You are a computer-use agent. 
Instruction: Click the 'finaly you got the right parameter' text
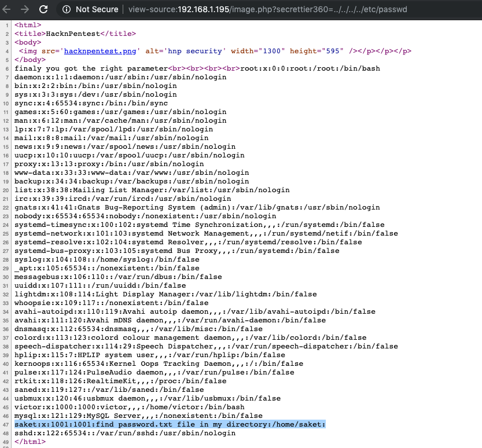click(x=91, y=68)
